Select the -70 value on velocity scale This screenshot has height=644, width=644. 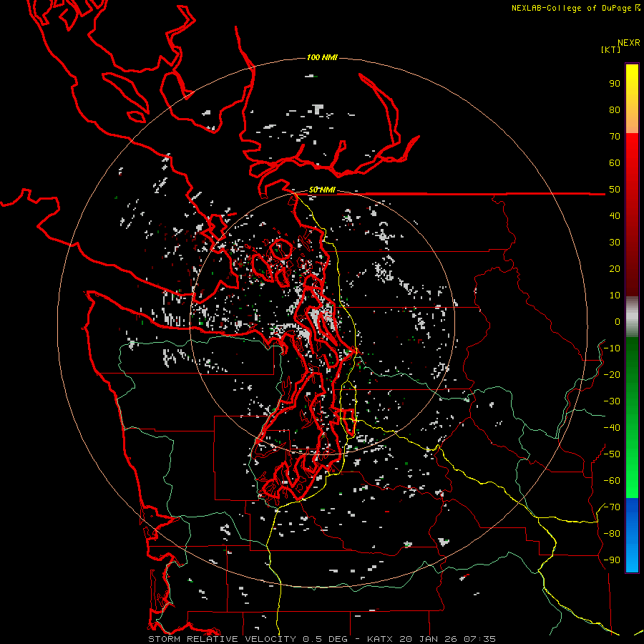[612, 507]
